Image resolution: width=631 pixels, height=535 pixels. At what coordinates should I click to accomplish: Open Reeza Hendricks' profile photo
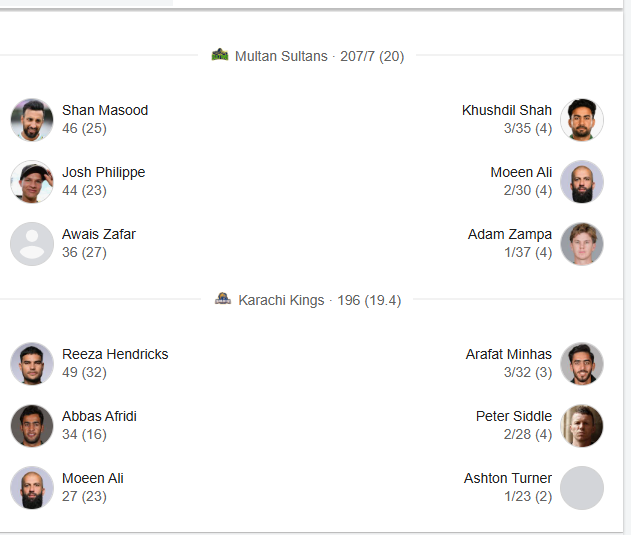[32, 364]
